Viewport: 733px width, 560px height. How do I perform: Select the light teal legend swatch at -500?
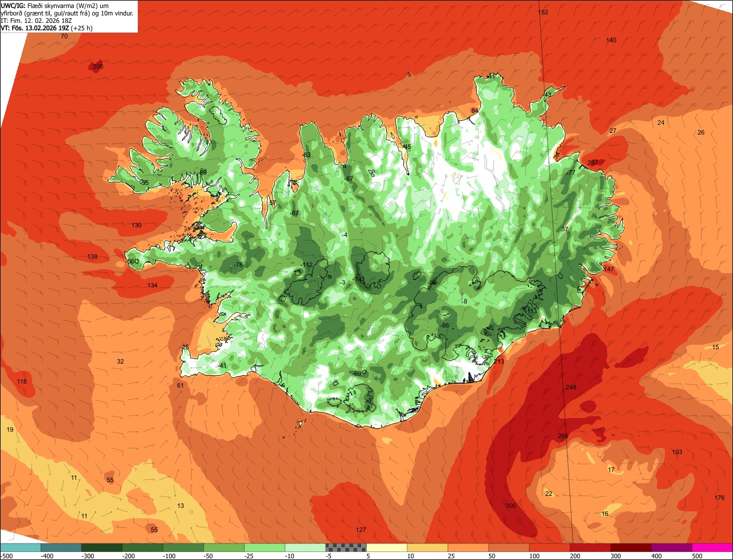(x=20, y=548)
